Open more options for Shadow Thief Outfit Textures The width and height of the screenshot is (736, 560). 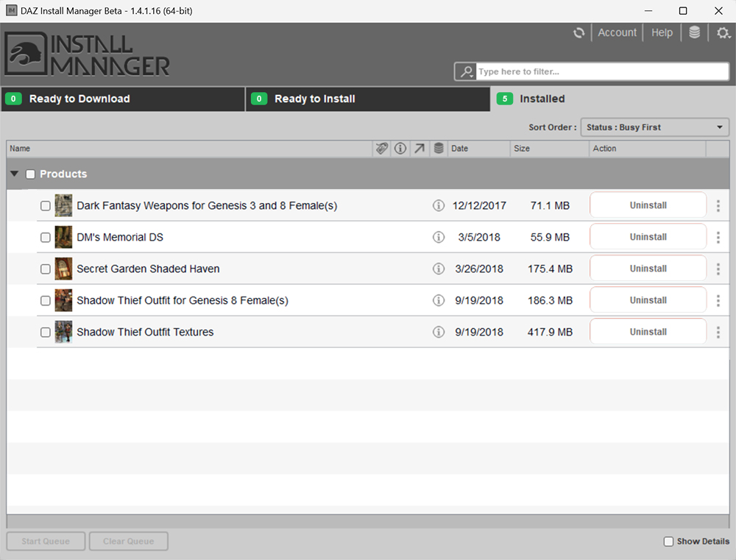pyautogui.click(x=718, y=332)
